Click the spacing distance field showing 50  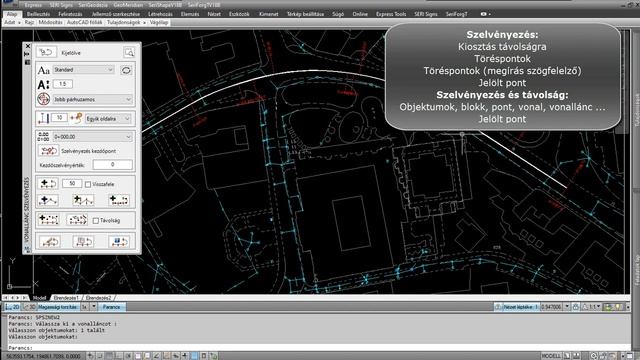click(72, 184)
